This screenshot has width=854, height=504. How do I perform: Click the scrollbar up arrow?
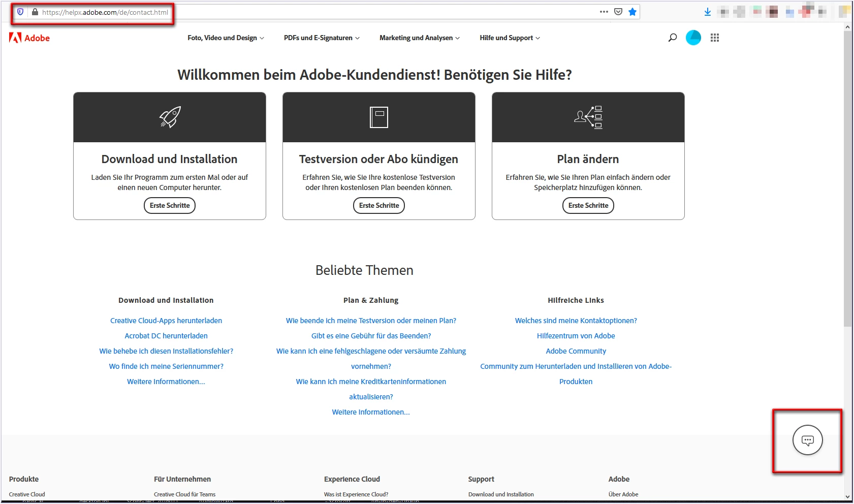pos(848,26)
